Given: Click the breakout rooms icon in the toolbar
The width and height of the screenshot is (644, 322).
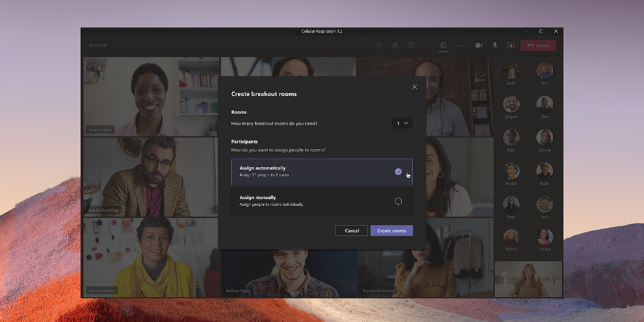Looking at the screenshot, I should pyautogui.click(x=444, y=46).
